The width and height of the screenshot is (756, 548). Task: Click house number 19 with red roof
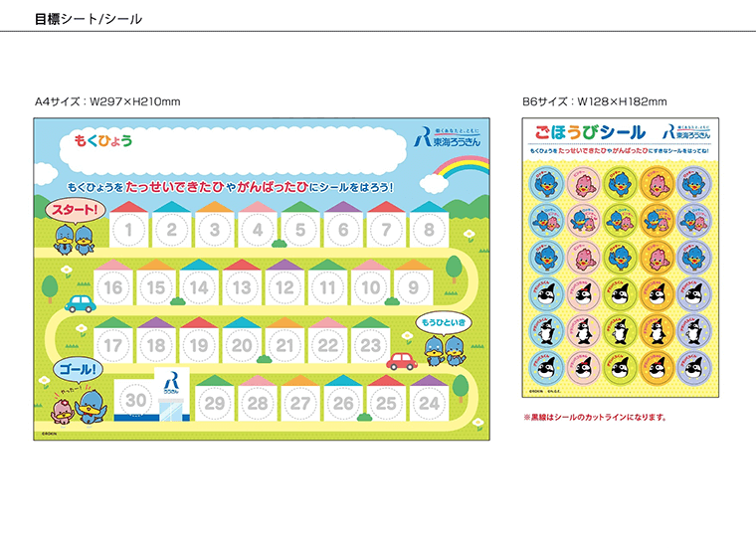(x=199, y=340)
